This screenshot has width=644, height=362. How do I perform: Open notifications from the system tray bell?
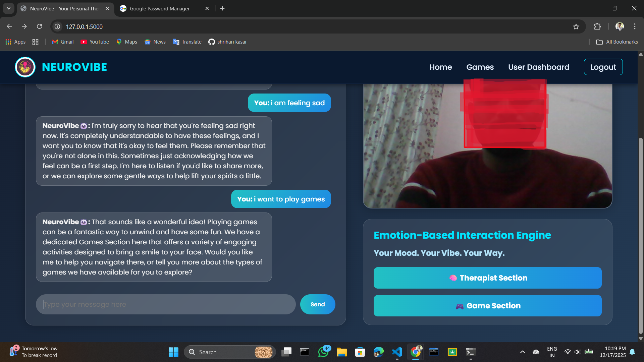tap(632, 352)
